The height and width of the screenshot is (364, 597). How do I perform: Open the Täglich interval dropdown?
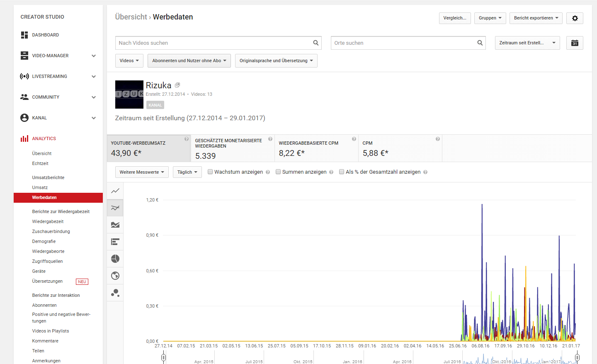187,172
